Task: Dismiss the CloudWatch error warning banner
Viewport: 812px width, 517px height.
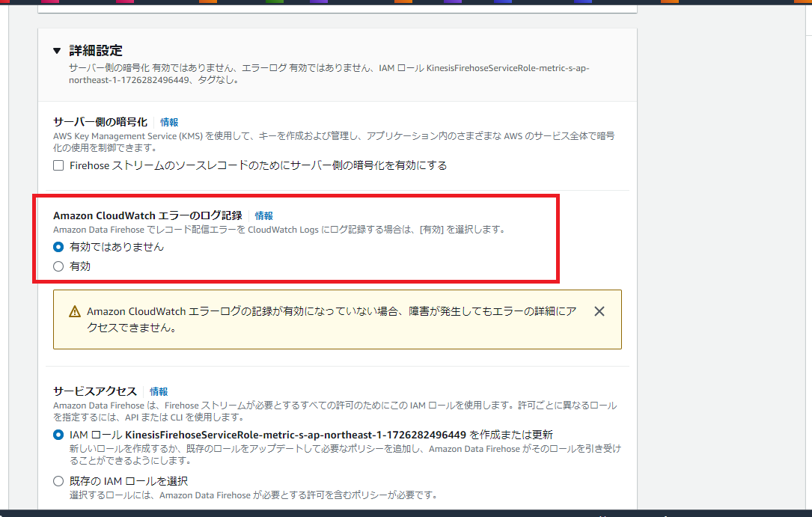Action: (599, 310)
